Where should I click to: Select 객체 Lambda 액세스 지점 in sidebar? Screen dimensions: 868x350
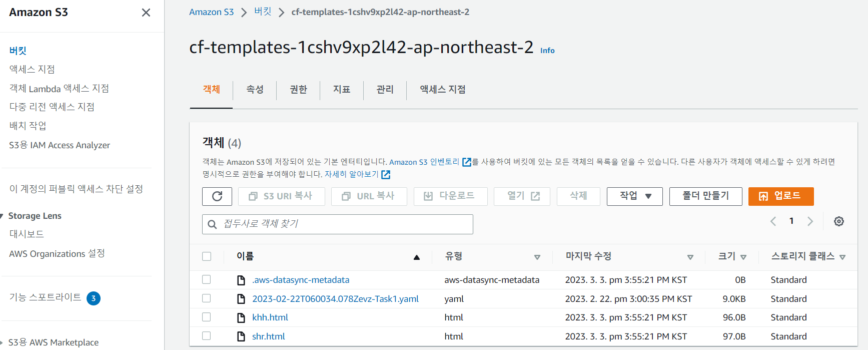(x=59, y=89)
